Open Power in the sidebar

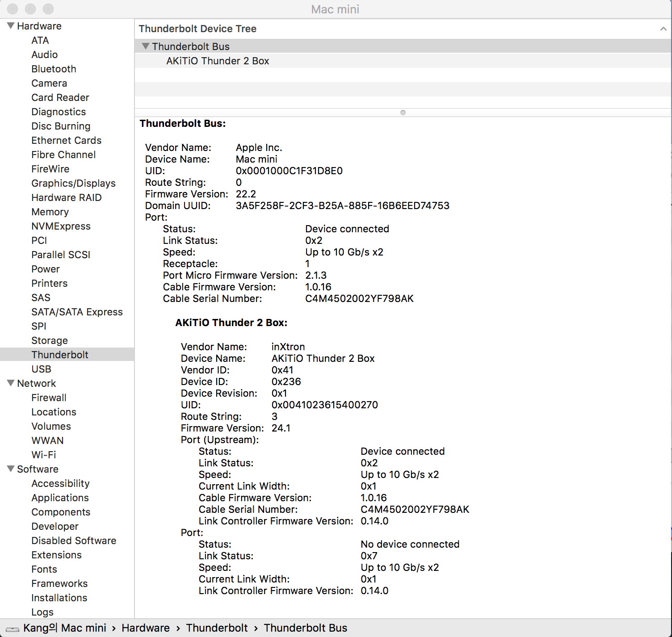point(46,269)
